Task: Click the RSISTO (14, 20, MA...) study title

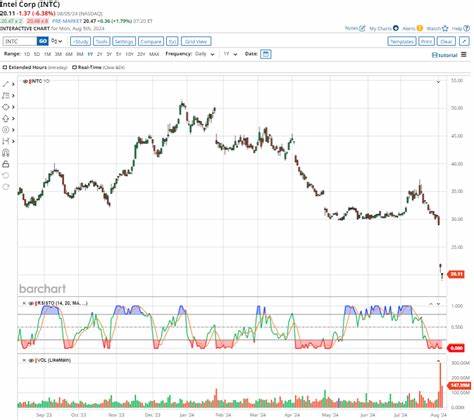Action: 62,303
